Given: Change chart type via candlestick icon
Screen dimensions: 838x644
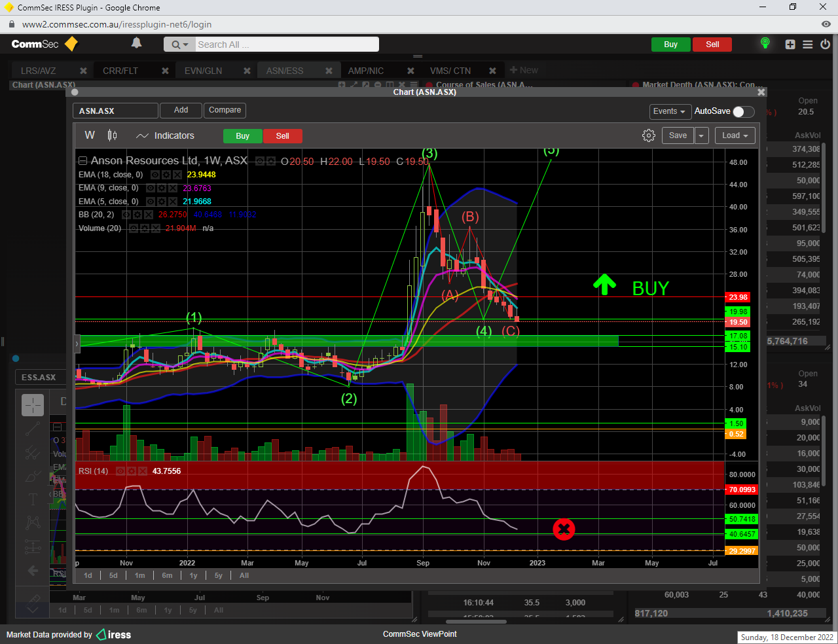Looking at the screenshot, I should point(113,135).
